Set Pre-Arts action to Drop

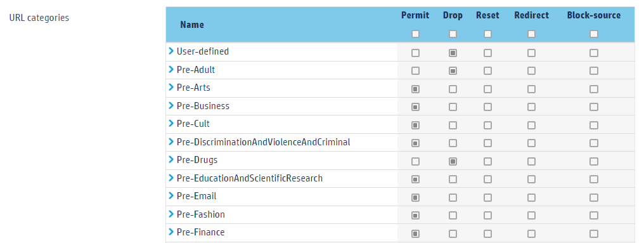pyautogui.click(x=453, y=89)
